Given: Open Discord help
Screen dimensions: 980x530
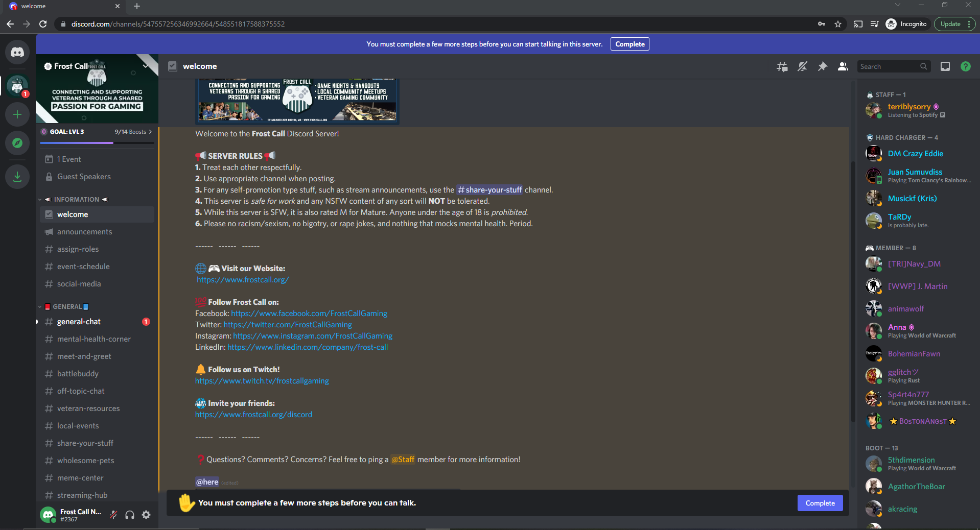Looking at the screenshot, I should coord(965,66).
